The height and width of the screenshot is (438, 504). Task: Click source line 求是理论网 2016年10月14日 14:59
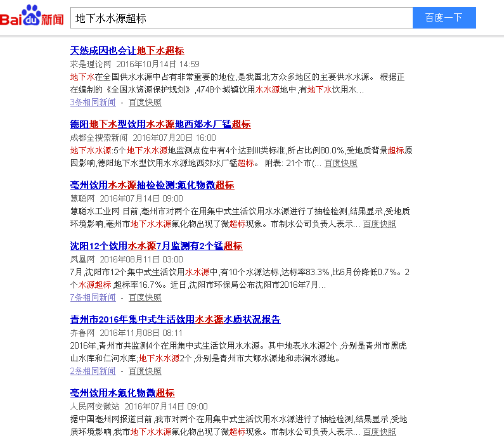click(x=134, y=64)
